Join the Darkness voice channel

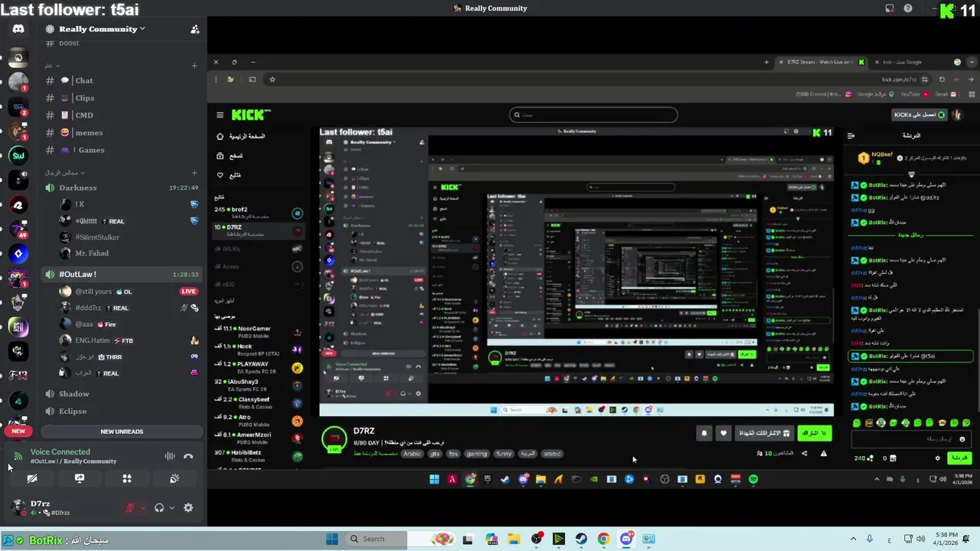click(122, 187)
